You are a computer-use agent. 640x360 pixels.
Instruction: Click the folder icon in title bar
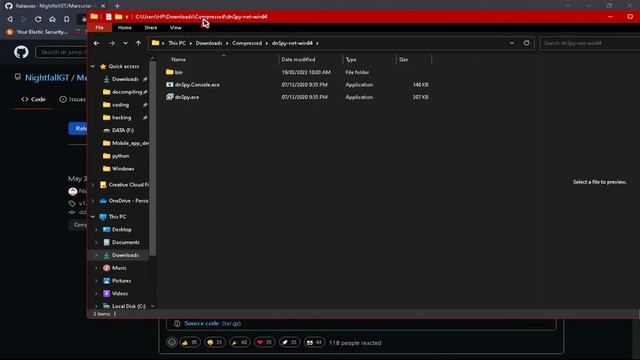[94, 17]
